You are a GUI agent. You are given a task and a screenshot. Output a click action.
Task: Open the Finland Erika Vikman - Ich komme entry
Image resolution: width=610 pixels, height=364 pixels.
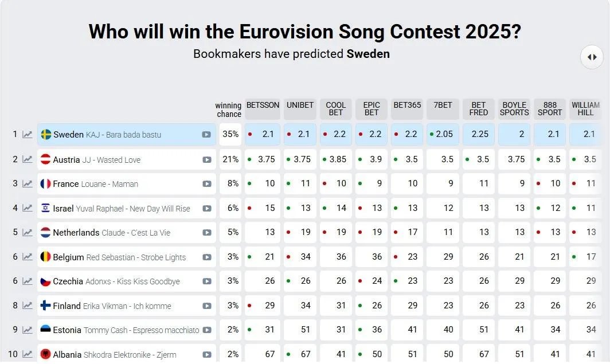point(127,306)
